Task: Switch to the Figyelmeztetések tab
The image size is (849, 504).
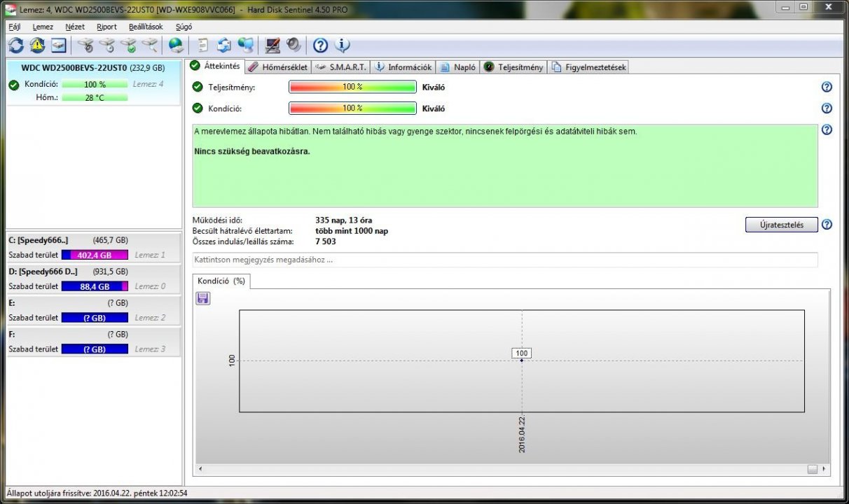Action: [x=588, y=67]
